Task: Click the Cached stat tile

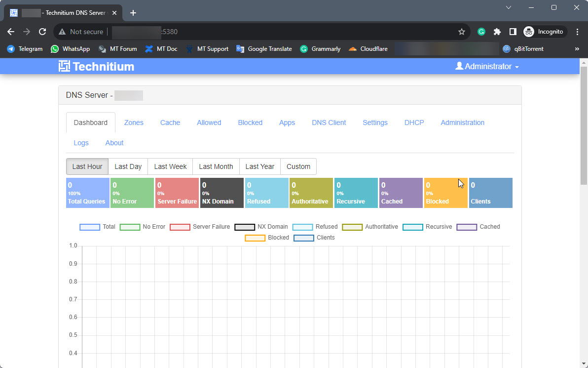Action: tap(401, 193)
